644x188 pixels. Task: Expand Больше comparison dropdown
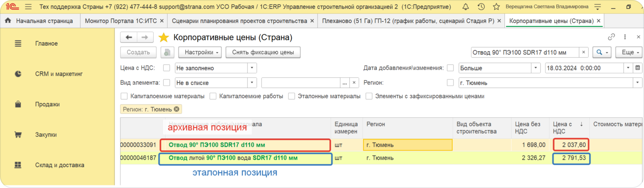(x=536, y=68)
